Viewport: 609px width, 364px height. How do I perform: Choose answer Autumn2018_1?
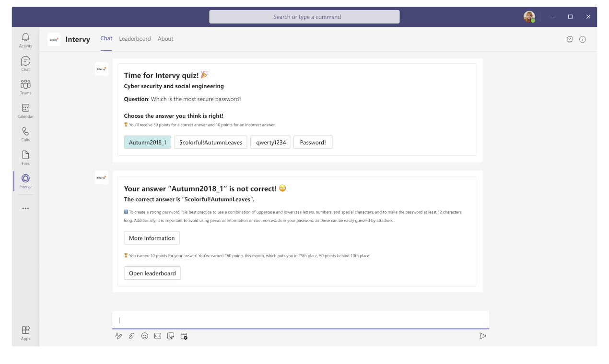coord(147,142)
